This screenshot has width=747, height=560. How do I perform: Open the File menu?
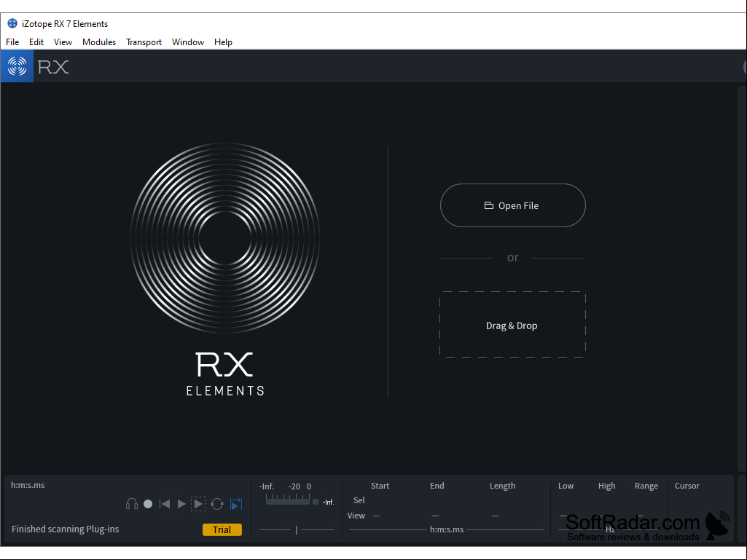[12, 42]
